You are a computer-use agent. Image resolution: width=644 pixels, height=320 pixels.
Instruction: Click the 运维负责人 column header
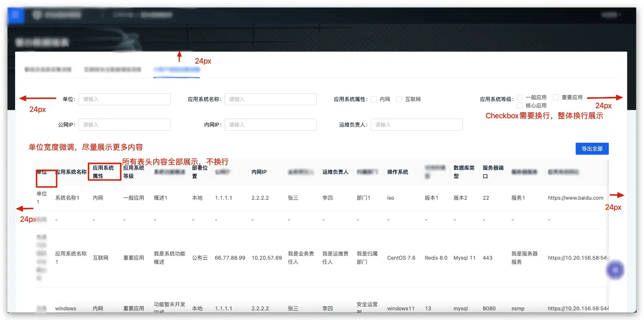(x=335, y=172)
